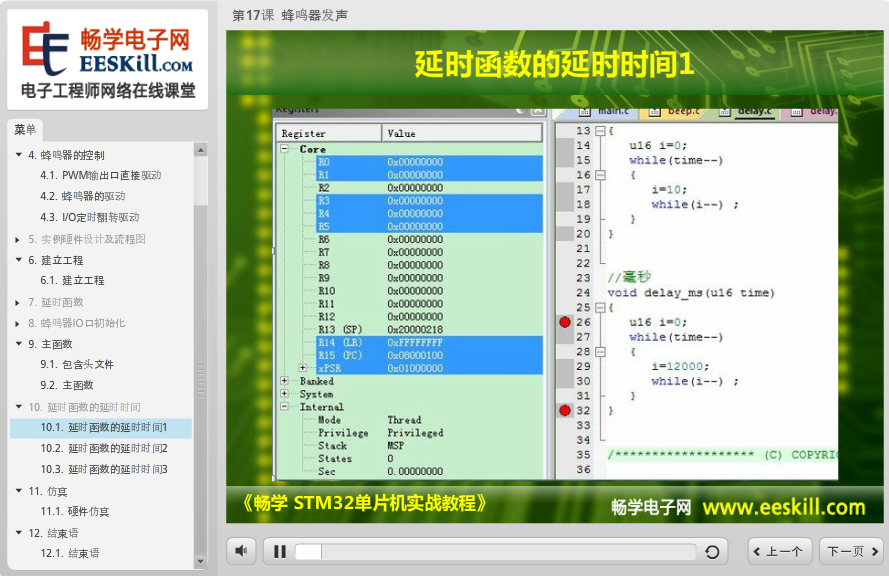Open the 菜单 tab
This screenshot has width=889, height=576.
(25, 130)
